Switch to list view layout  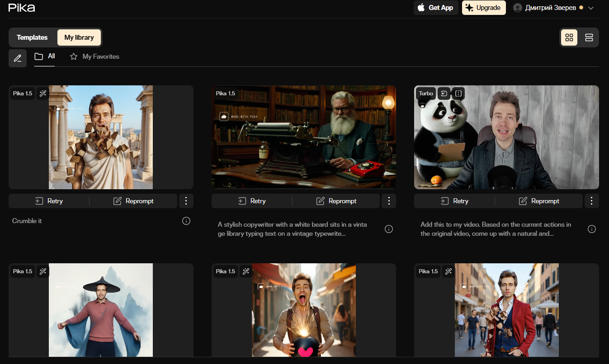(589, 37)
